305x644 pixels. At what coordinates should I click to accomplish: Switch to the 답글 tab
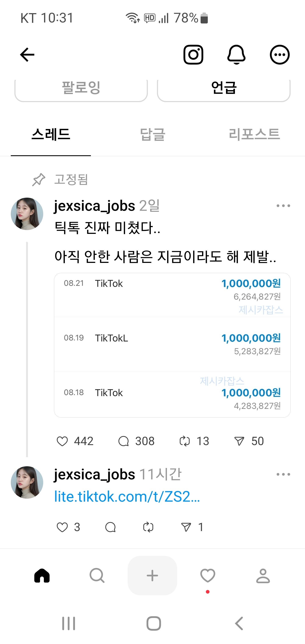pos(152,134)
